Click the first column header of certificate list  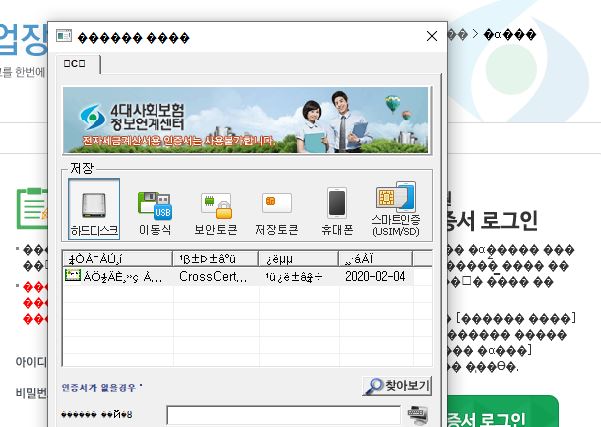pyautogui.click(x=117, y=259)
